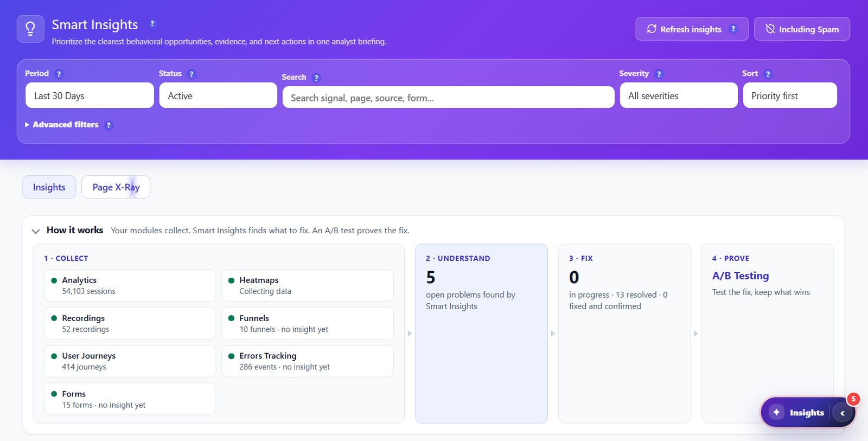Viewport: 868px width, 441px height.
Task: Open the Severity help question mark
Action: click(x=659, y=74)
